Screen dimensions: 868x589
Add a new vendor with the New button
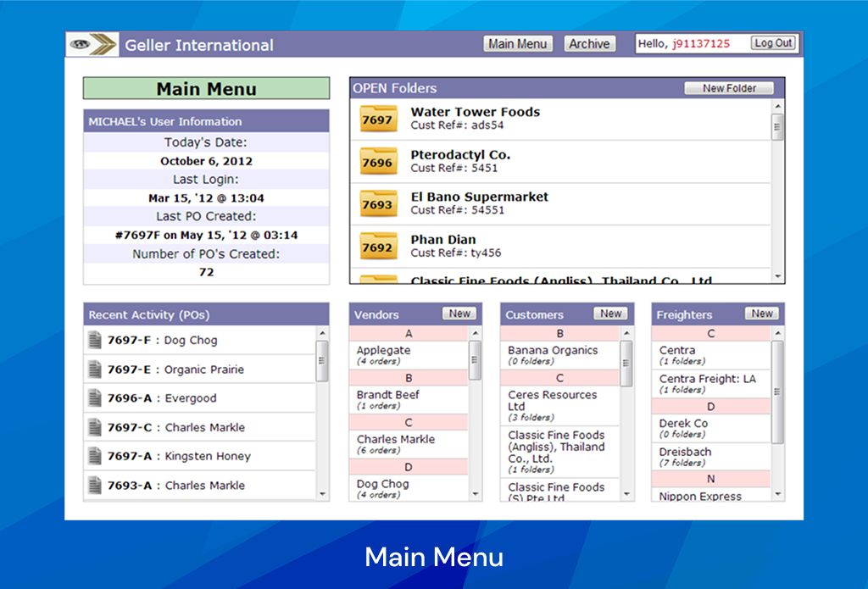pos(459,313)
